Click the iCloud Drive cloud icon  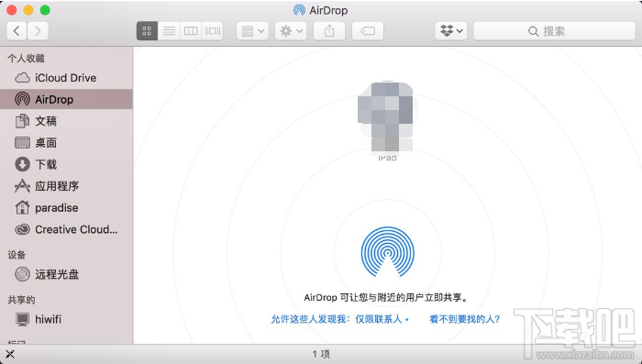22,78
